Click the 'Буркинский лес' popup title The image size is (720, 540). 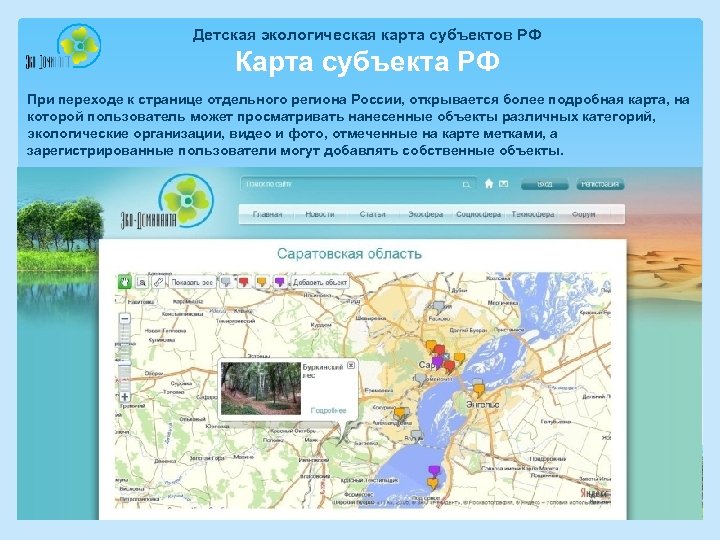click(x=323, y=371)
